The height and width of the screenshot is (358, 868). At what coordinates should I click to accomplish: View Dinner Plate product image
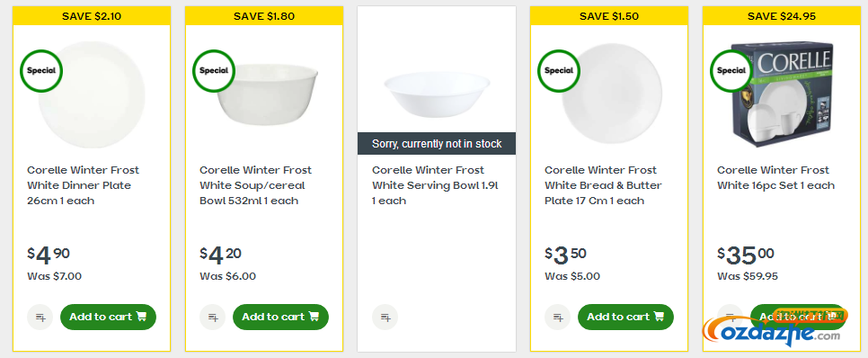pyautogui.click(x=92, y=94)
